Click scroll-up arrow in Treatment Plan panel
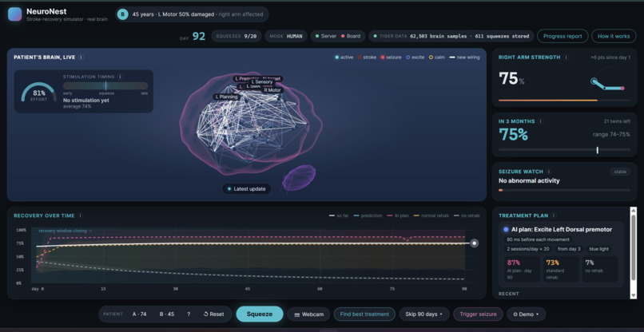The width and height of the screenshot is (644, 332). pyautogui.click(x=634, y=210)
